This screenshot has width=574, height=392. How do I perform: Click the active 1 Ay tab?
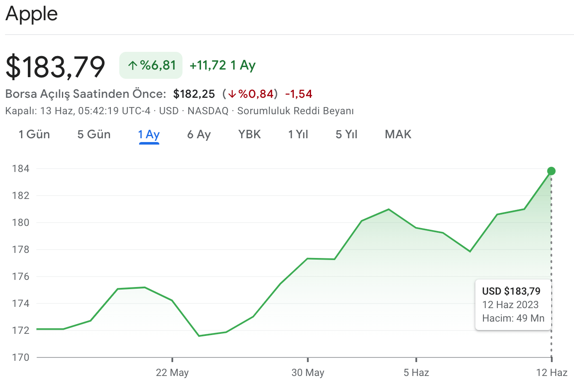coord(149,134)
